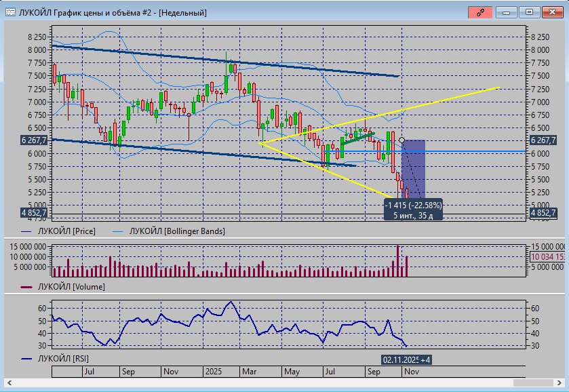
Task: Click the horizontal scrollbar left arrow
Action: tap(9, 383)
